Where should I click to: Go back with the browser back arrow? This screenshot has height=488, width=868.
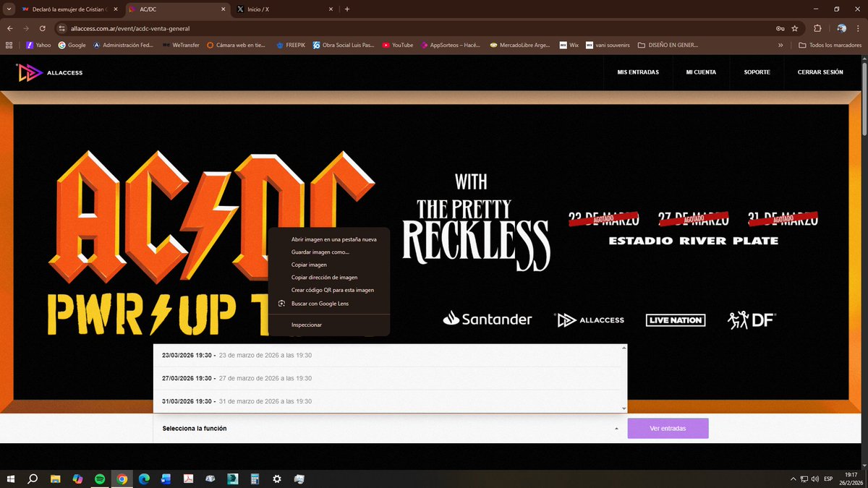(9, 28)
